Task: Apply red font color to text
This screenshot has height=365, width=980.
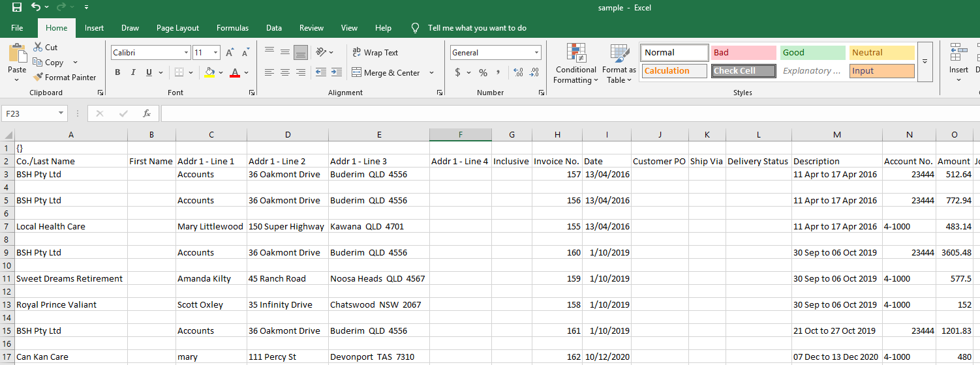Action: (x=236, y=72)
